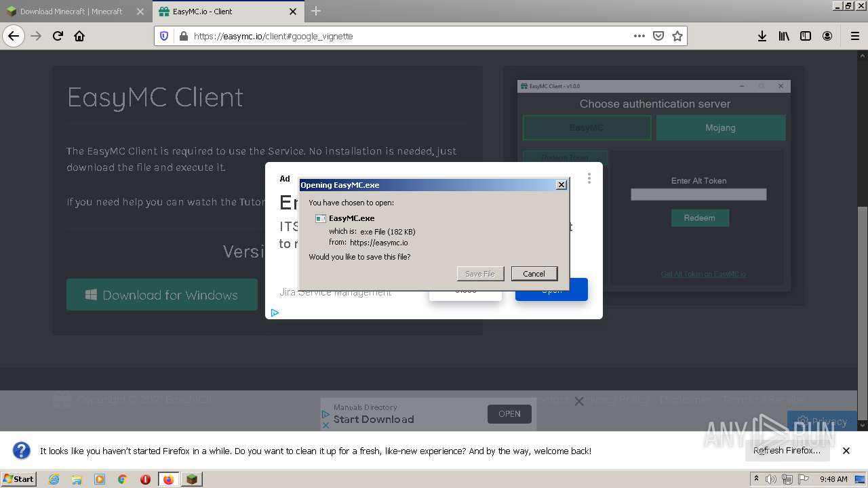Dismiss the Firefox refresh notification

point(846,451)
